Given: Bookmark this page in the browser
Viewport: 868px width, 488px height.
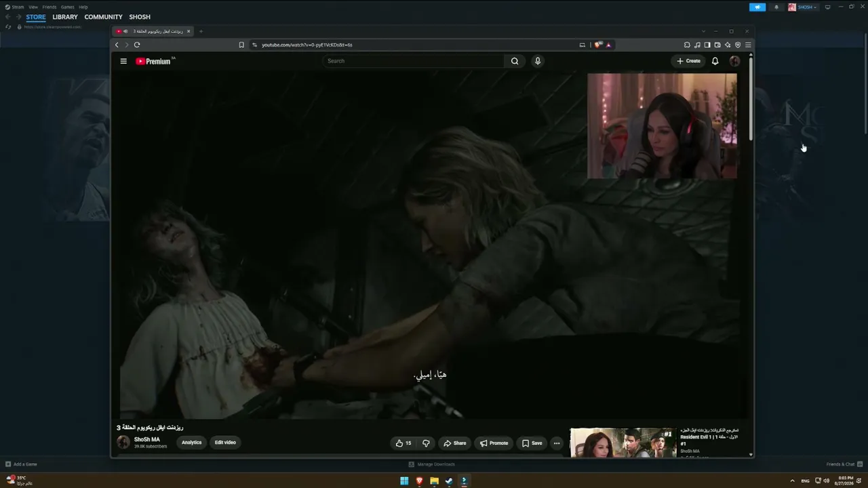Looking at the screenshot, I should point(241,45).
